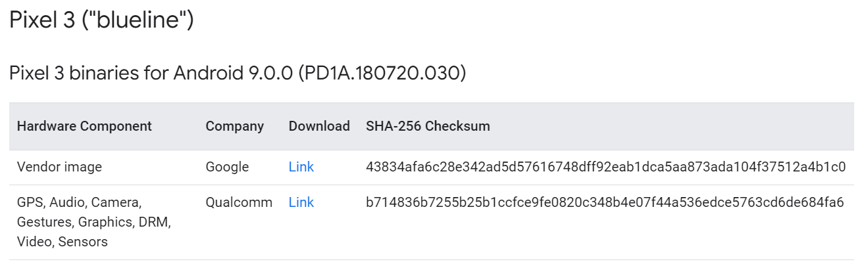The width and height of the screenshot is (868, 268).
Task: Click the Google company cell
Action: [227, 167]
